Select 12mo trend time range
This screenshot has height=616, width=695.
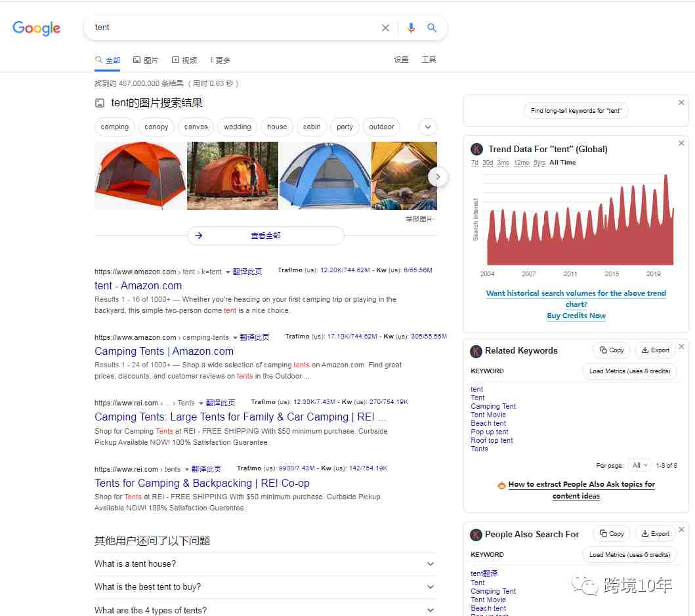click(521, 163)
